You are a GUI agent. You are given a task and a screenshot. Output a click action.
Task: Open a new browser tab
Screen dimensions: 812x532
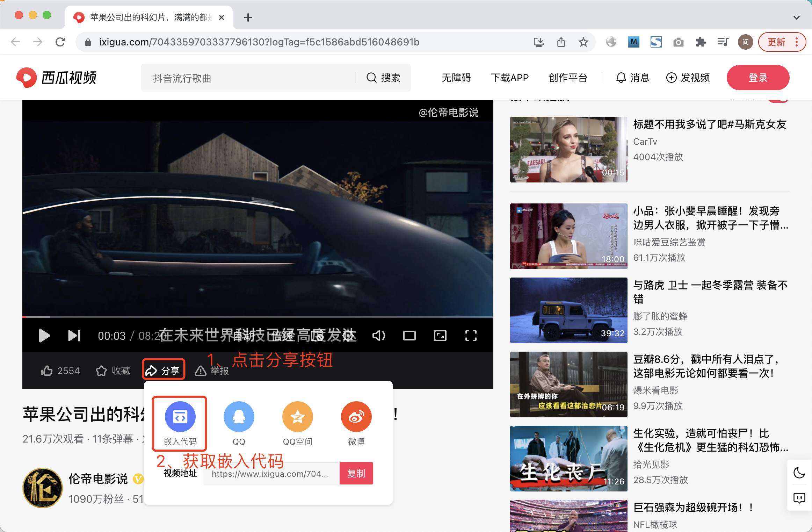point(248,17)
